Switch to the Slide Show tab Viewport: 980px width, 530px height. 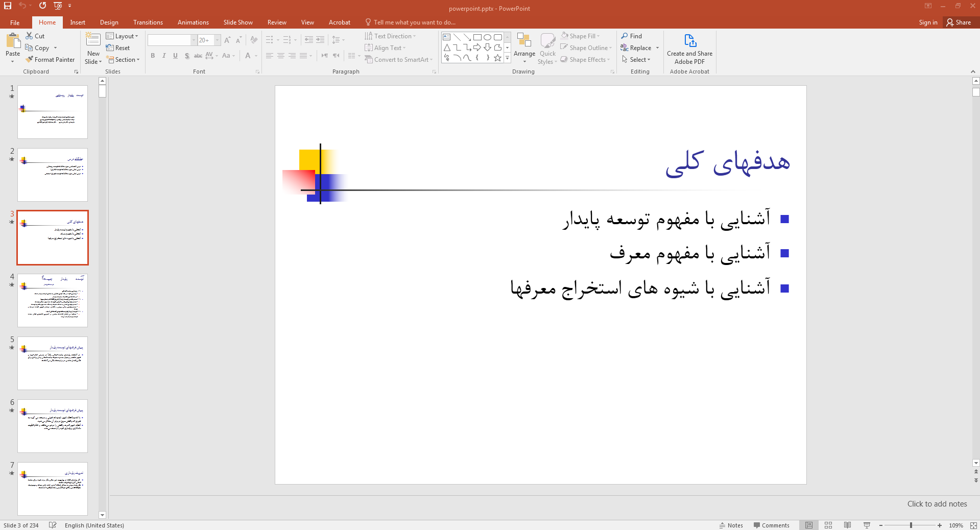coord(237,22)
